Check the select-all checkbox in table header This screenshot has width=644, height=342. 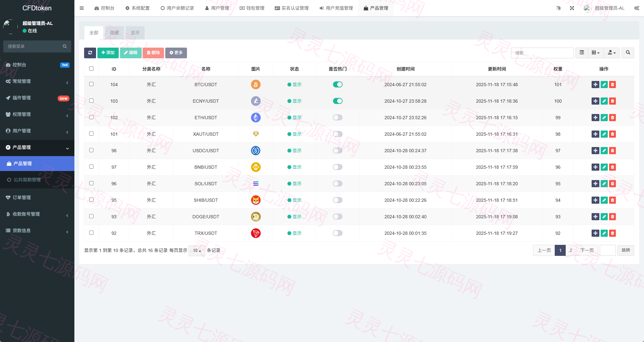tap(91, 69)
